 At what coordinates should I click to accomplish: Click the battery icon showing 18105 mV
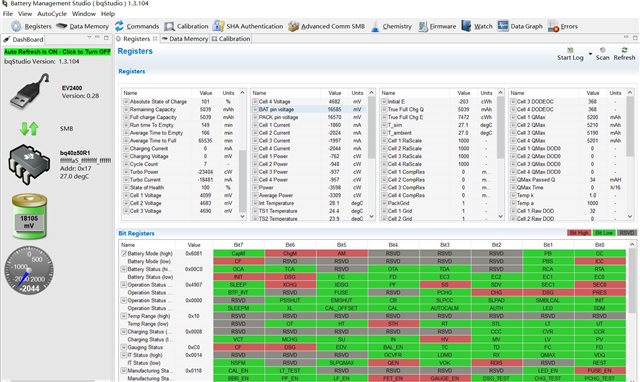29,216
